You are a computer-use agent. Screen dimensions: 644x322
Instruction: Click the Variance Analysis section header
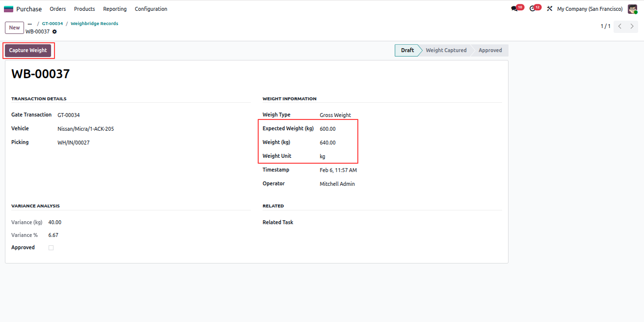click(35, 206)
